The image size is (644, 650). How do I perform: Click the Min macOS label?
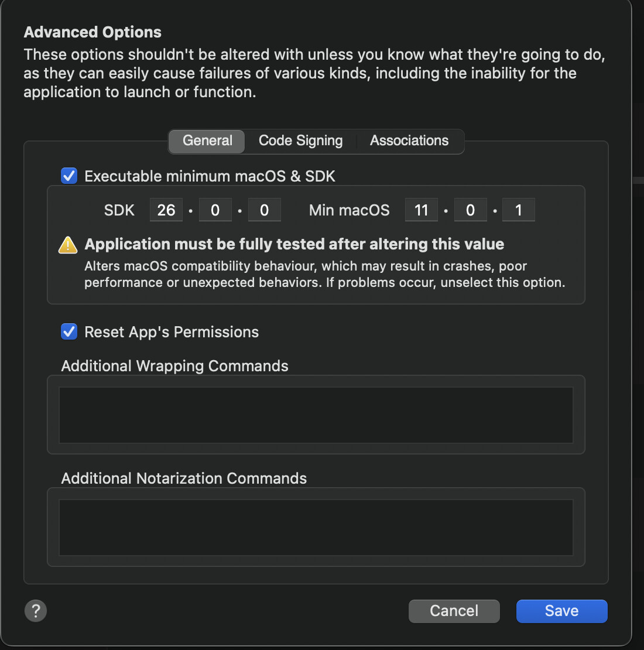pyautogui.click(x=349, y=210)
